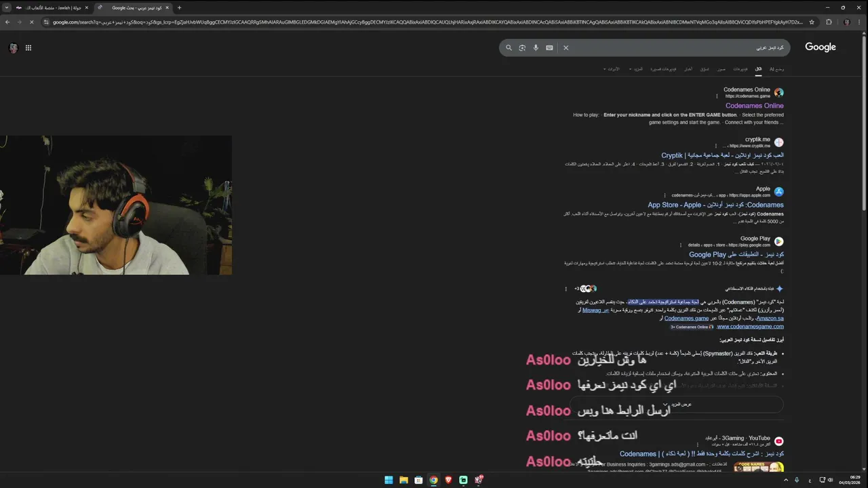868x488 pixels.
Task: Go back with browser back arrow
Action: point(7,22)
